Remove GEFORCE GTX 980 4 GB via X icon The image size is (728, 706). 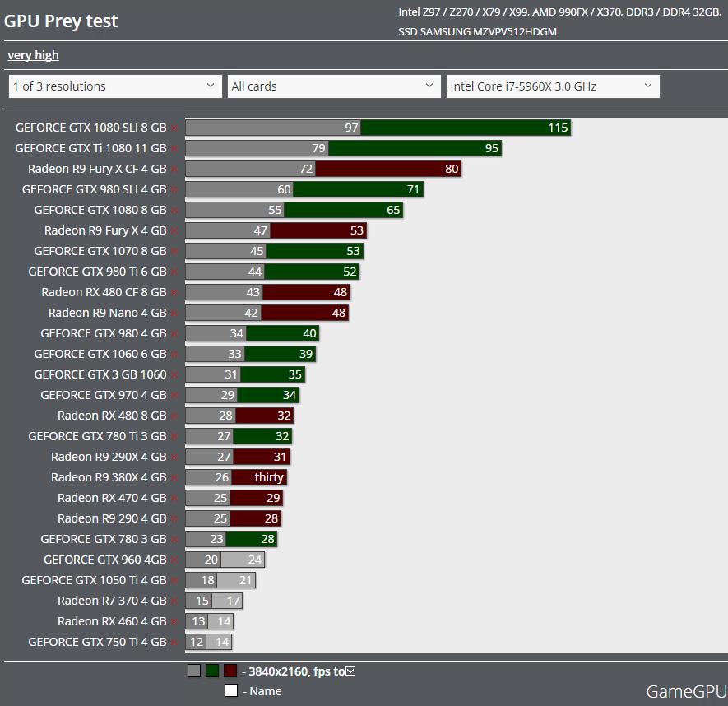pos(174,333)
